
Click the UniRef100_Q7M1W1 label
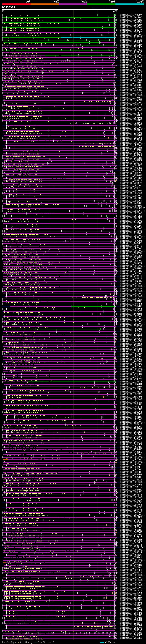[x=131, y=82]
